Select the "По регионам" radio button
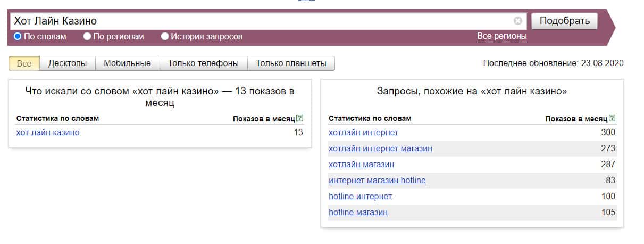Viewport: 644px width, 244px height. pyautogui.click(x=87, y=37)
